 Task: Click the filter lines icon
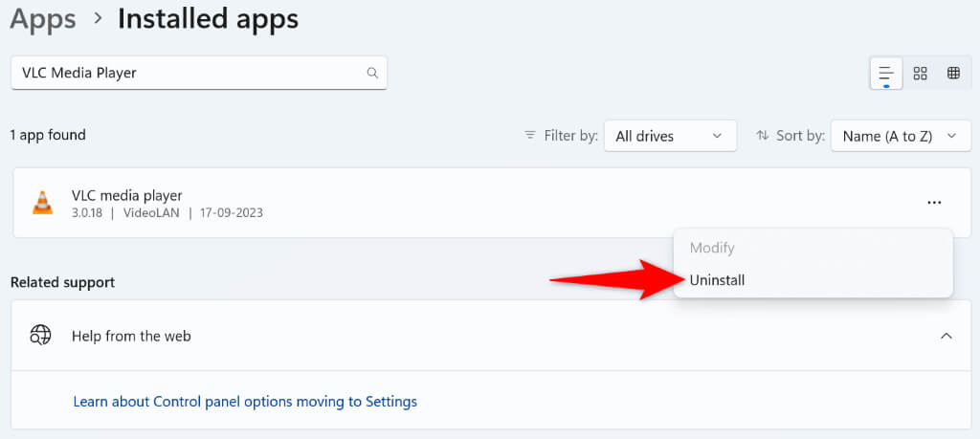[x=530, y=136]
